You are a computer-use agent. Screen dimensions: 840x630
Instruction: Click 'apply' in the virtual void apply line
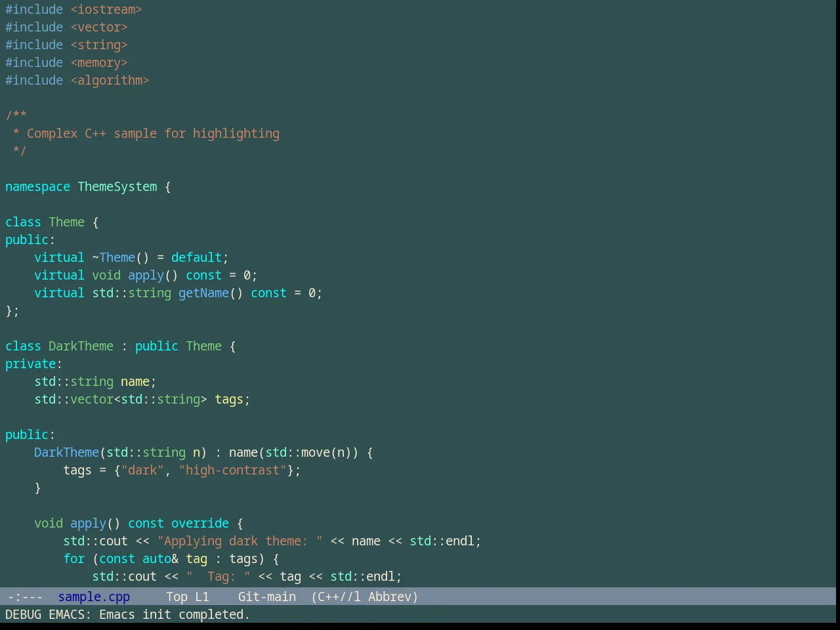pyautogui.click(x=146, y=275)
